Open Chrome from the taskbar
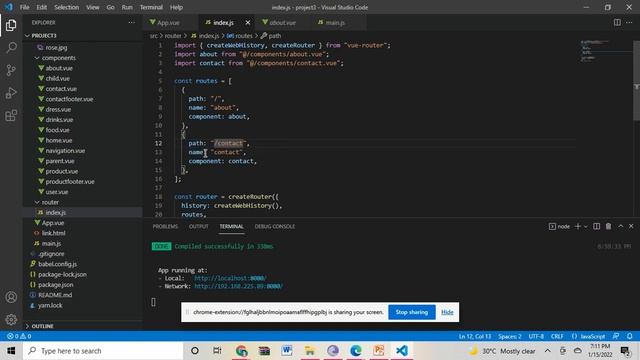The width and height of the screenshot is (640, 360). click(242, 351)
